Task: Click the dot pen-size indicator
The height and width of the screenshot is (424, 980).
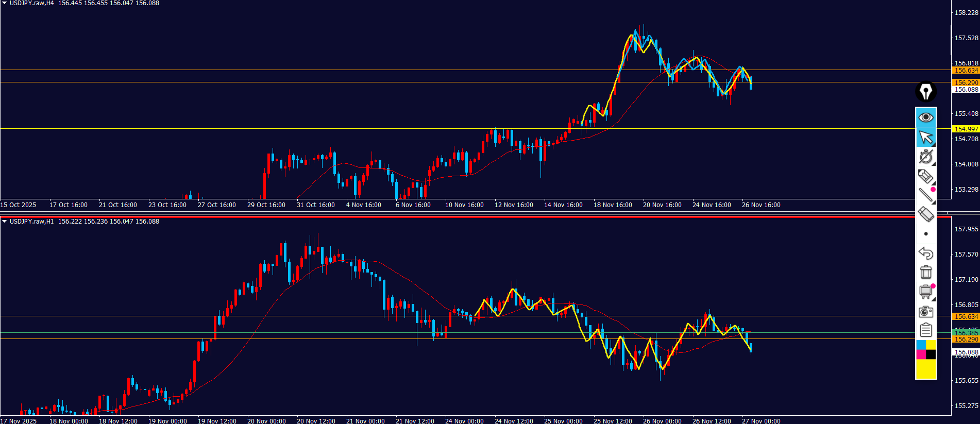Action: click(x=925, y=234)
